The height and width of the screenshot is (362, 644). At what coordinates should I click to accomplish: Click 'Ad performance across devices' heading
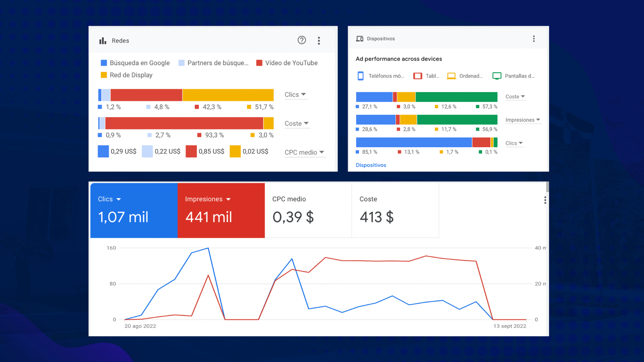point(399,59)
